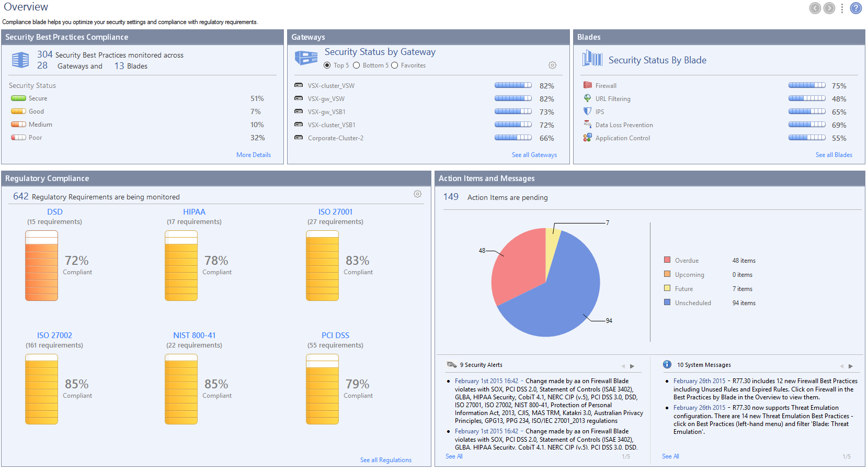This screenshot has height=470, width=868.
Task: Click the Poor status row label
Action: pos(35,138)
